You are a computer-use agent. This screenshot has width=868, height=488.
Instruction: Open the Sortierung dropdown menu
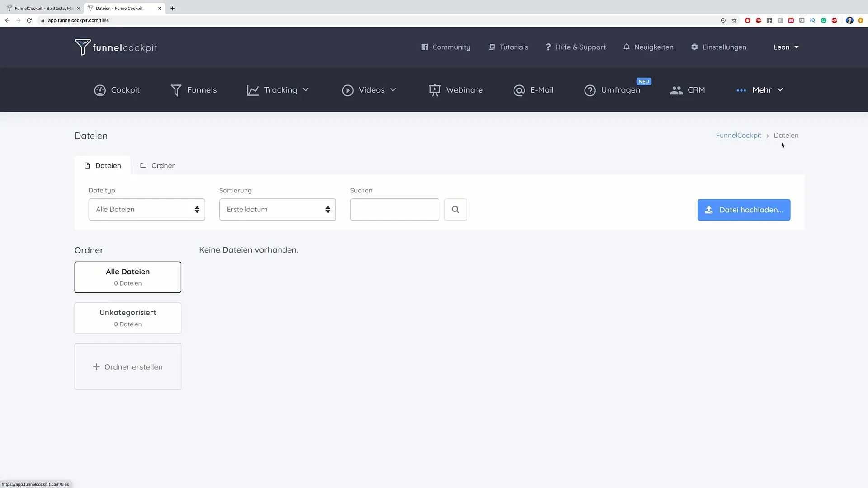(277, 209)
